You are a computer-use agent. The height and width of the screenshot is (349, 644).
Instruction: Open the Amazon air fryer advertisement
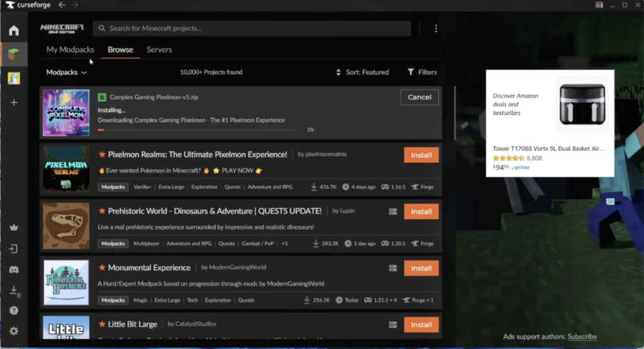550,123
